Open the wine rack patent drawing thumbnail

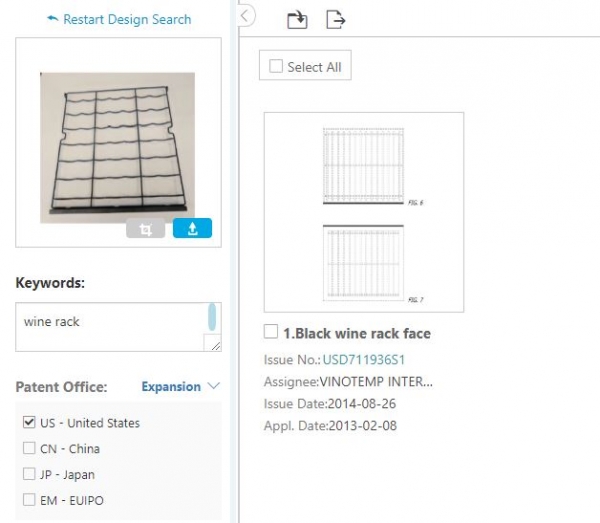pyautogui.click(x=363, y=212)
